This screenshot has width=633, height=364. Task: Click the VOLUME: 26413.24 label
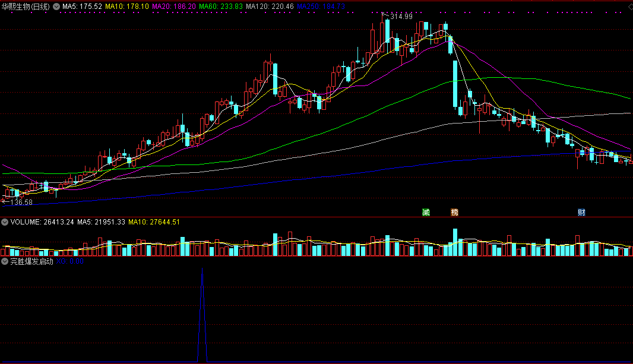point(42,222)
